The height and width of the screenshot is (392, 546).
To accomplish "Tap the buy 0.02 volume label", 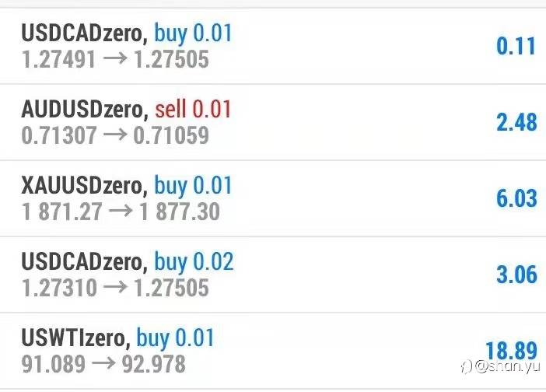I will pos(194,261).
